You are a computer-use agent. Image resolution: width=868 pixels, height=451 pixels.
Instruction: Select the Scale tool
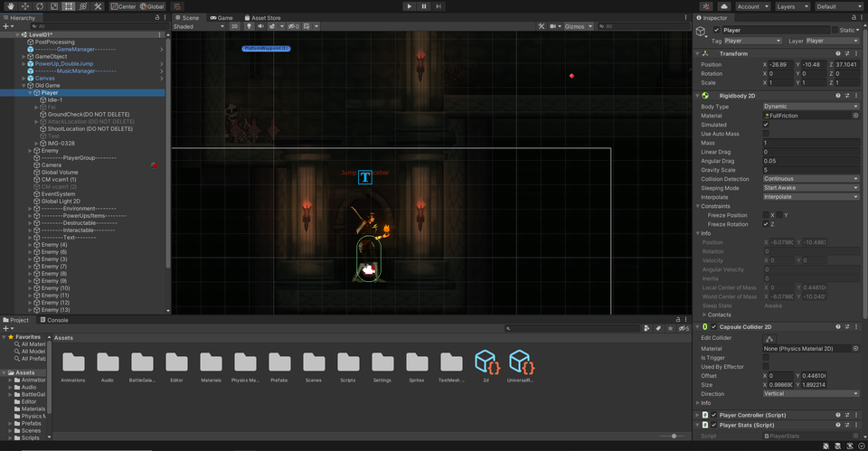pyautogui.click(x=53, y=6)
